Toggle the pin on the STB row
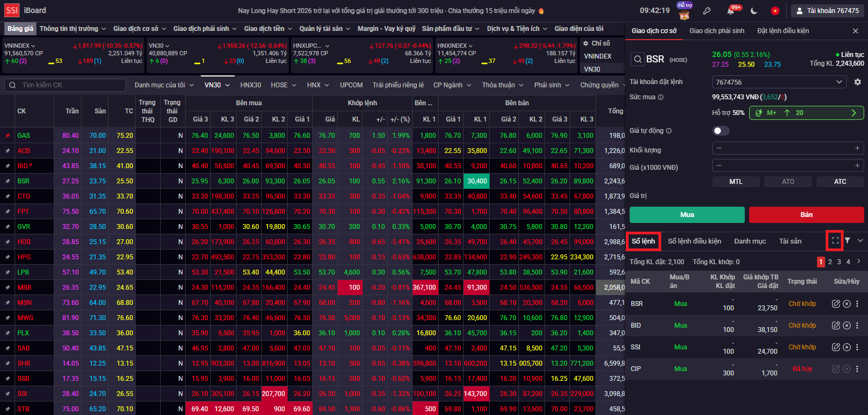Viewport: 868px width, 415px height. [8, 409]
